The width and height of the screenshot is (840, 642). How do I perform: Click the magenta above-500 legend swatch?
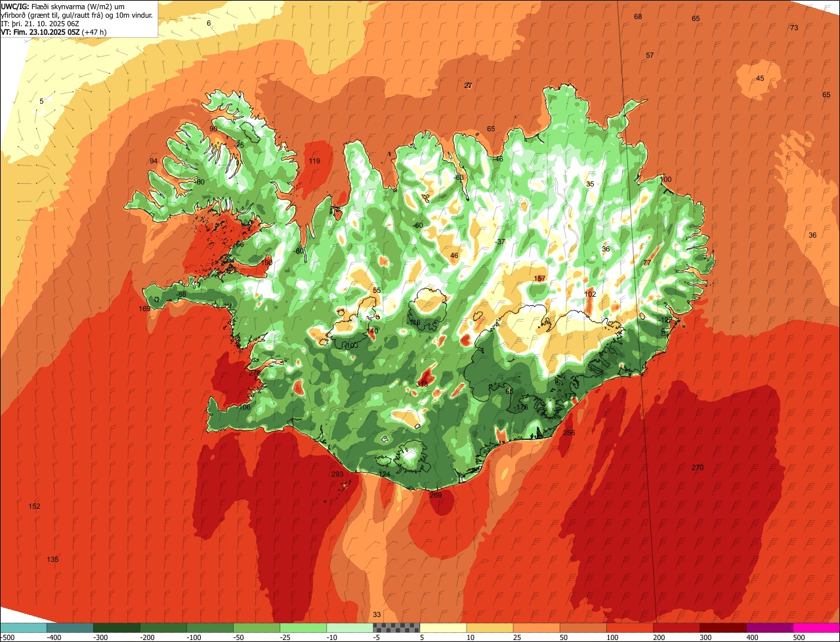[x=816, y=628]
